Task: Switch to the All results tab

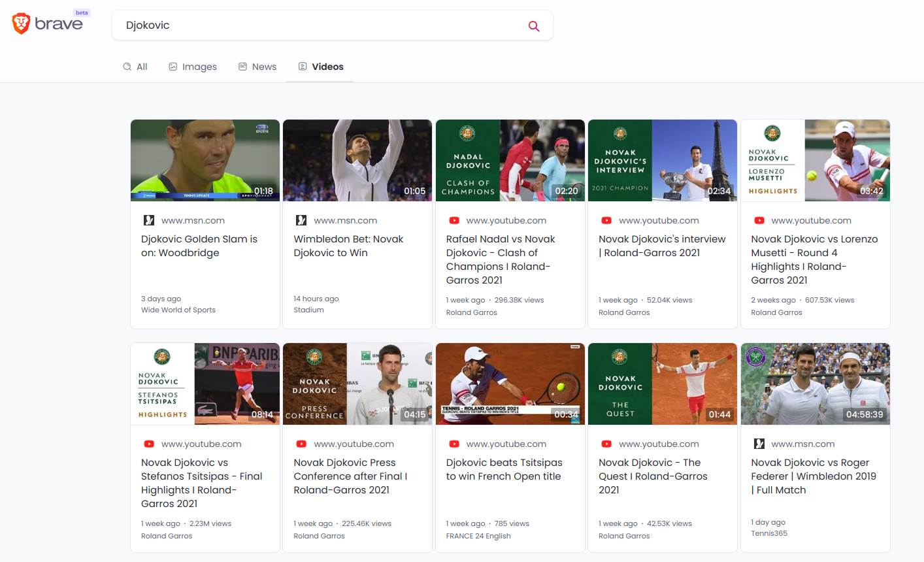Action: [x=140, y=66]
